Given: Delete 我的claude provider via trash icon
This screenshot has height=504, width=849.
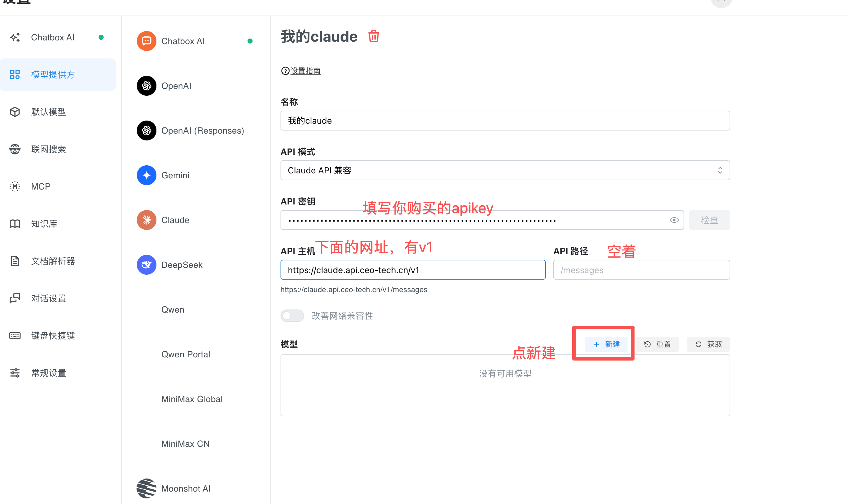Looking at the screenshot, I should [x=373, y=36].
